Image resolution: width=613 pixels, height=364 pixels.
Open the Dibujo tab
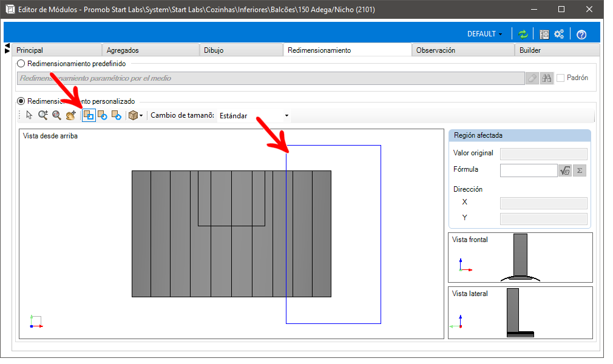[241, 50]
